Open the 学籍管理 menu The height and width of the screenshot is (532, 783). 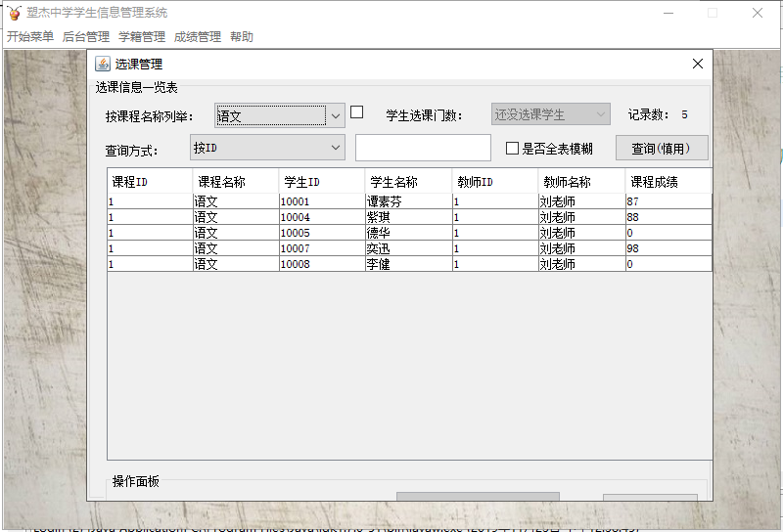coord(142,36)
